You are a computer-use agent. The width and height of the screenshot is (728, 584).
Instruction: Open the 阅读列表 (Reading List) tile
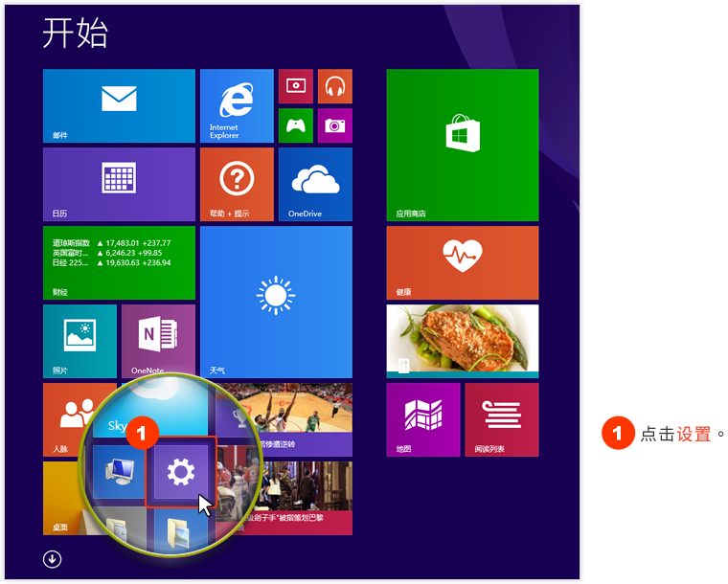(501, 419)
